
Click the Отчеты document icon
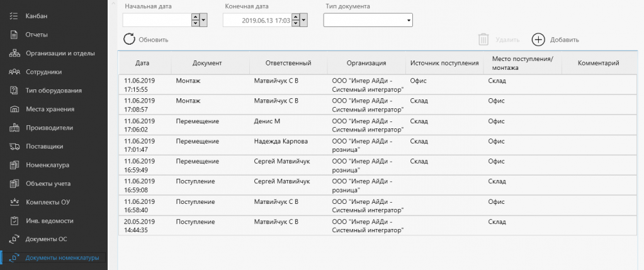click(14, 35)
